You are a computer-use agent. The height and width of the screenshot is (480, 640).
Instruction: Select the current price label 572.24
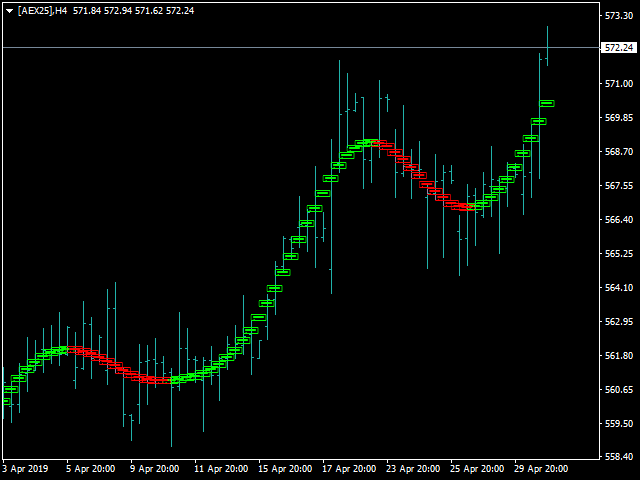619,48
